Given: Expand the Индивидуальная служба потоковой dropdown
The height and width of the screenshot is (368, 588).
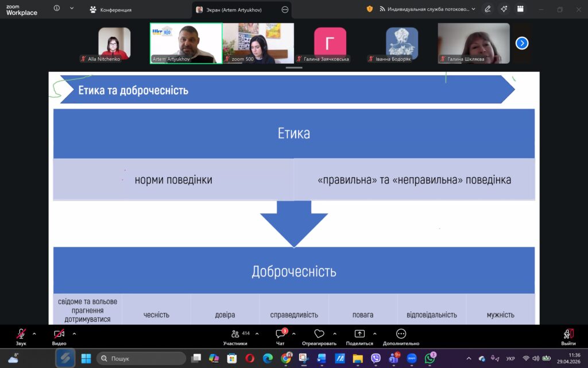Looking at the screenshot, I should (473, 9).
